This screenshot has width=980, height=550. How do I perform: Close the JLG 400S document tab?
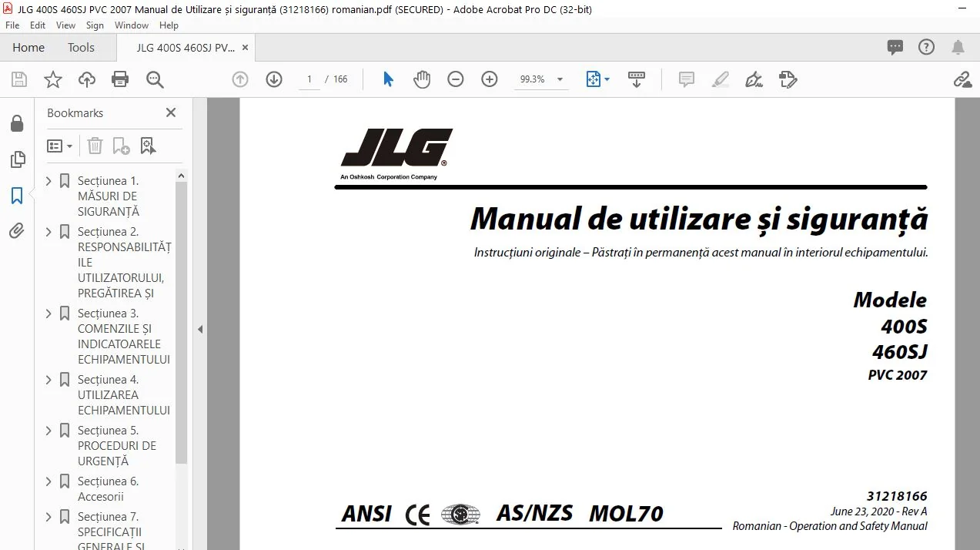pyautogui.click(x=245, y=48)
